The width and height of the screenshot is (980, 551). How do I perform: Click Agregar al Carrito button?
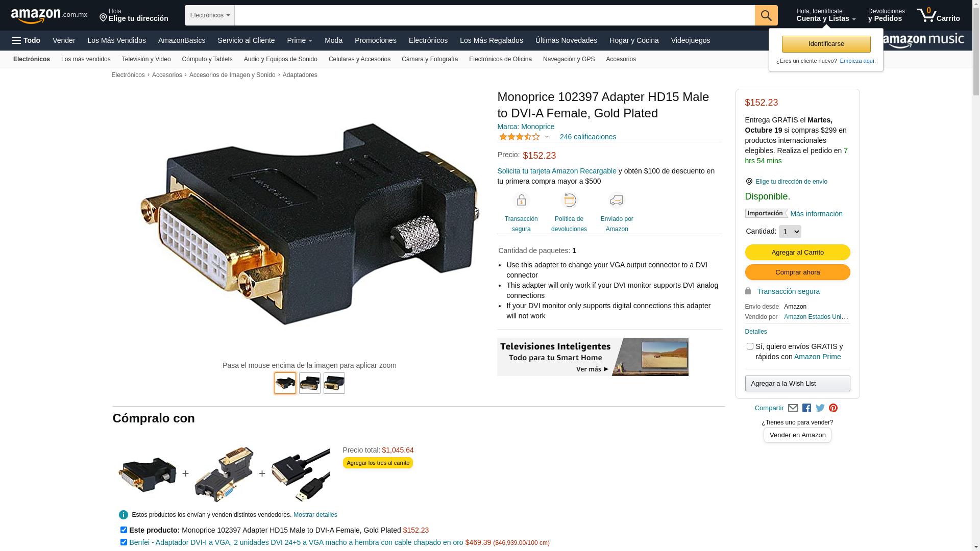pos(797,253)
